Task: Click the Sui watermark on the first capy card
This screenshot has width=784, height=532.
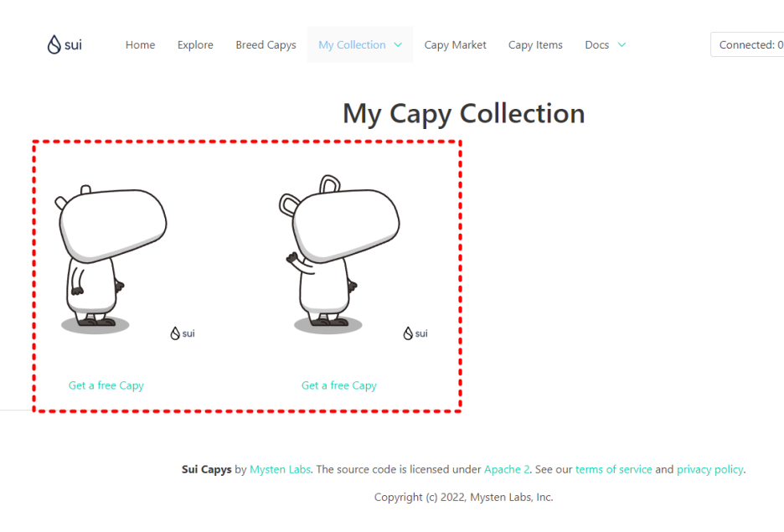Action: (x=183, y=333)
